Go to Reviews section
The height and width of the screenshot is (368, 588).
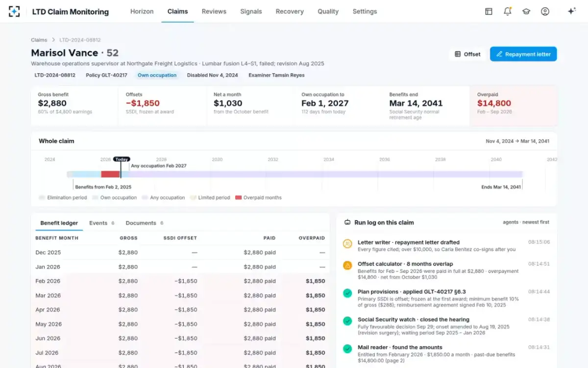(x=214, y=11)
